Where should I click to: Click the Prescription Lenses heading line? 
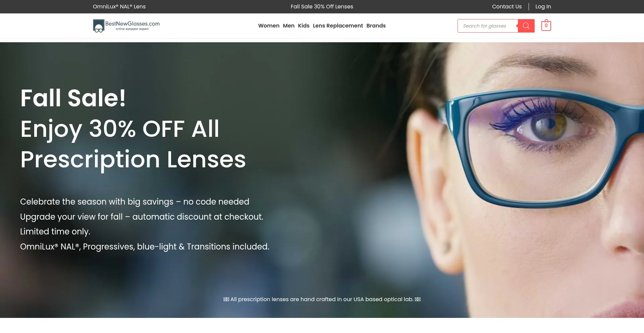click(133, 160)
